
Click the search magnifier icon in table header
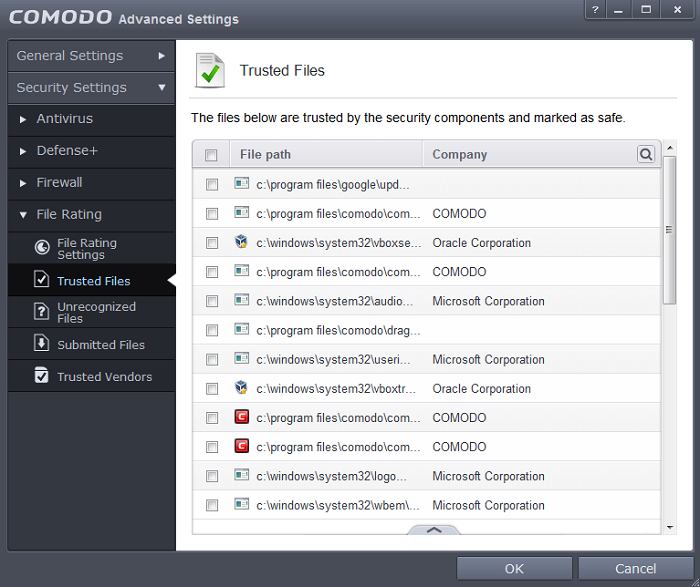[646, 154]
